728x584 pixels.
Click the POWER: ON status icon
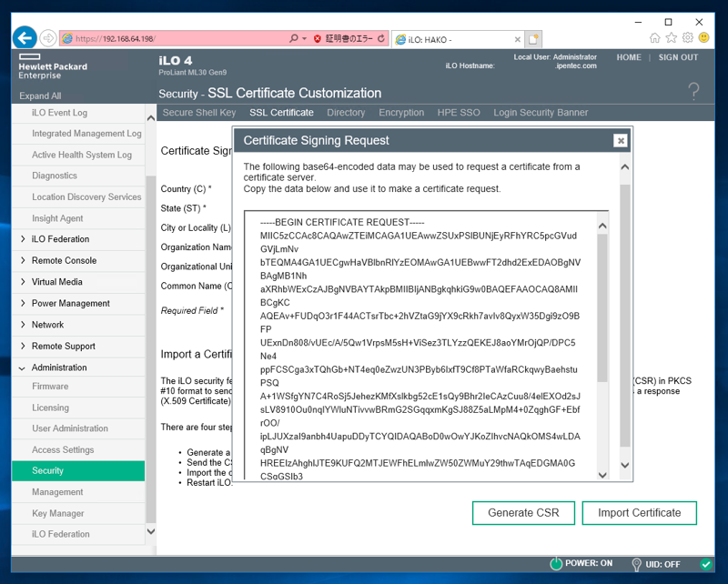(x=556, y=564)
